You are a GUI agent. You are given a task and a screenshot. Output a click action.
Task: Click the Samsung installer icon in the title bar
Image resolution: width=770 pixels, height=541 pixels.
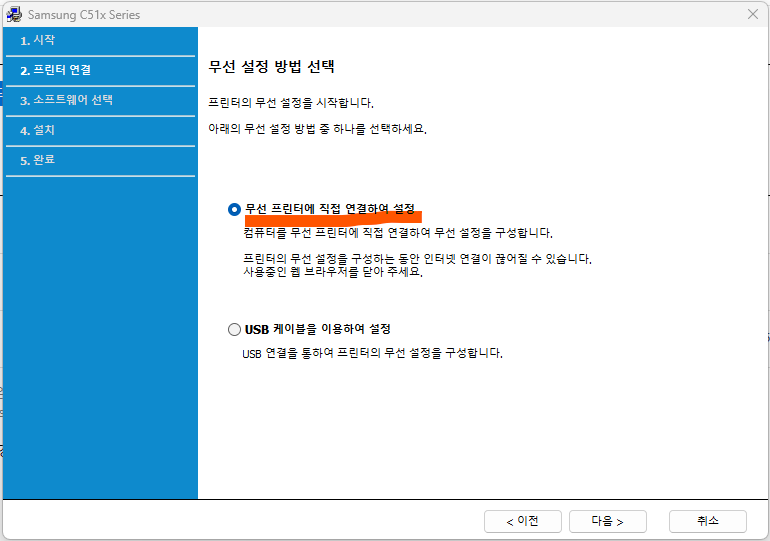(x=14, y=15)
